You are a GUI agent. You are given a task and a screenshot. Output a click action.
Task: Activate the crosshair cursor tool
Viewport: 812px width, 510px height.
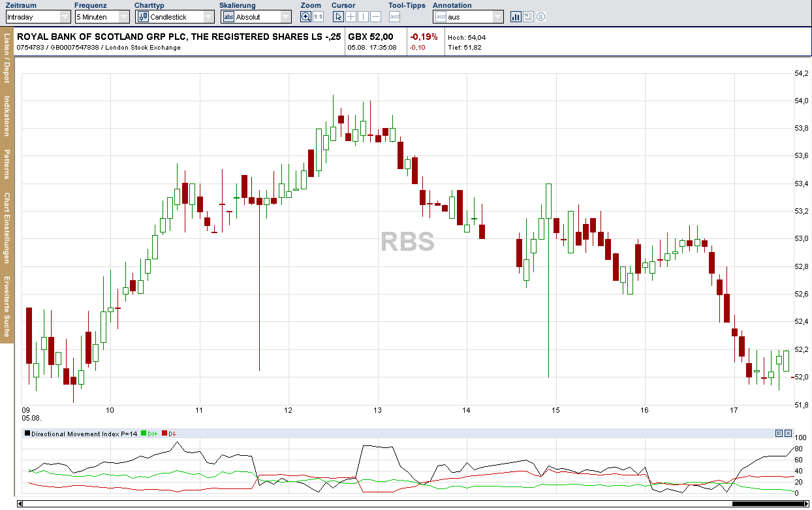point(351,17)
